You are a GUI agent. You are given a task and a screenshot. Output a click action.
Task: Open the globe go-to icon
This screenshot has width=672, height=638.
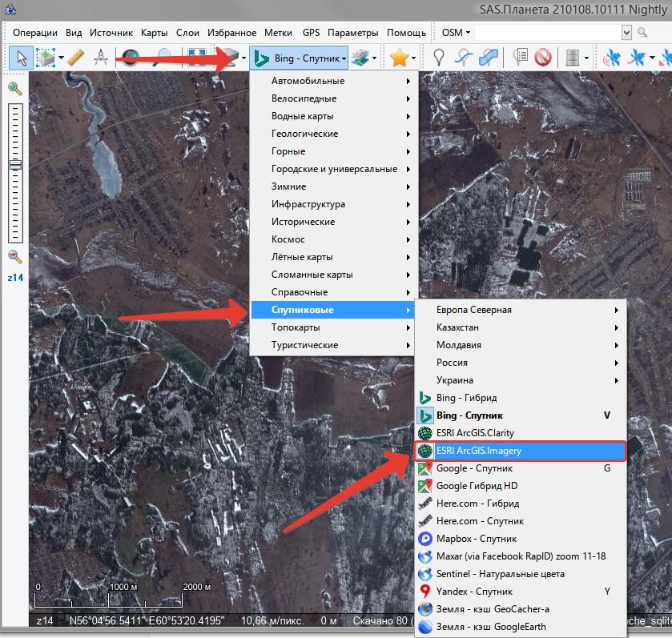tap(130, 58)
